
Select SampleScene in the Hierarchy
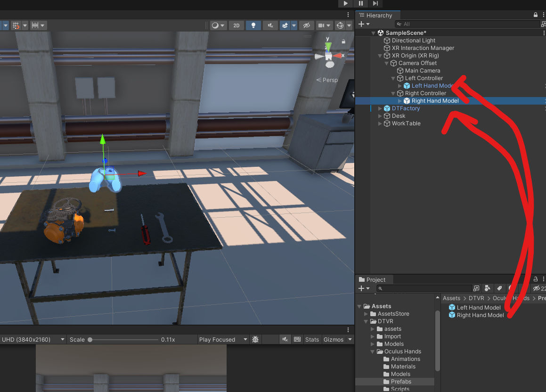(x=406, y=33)
